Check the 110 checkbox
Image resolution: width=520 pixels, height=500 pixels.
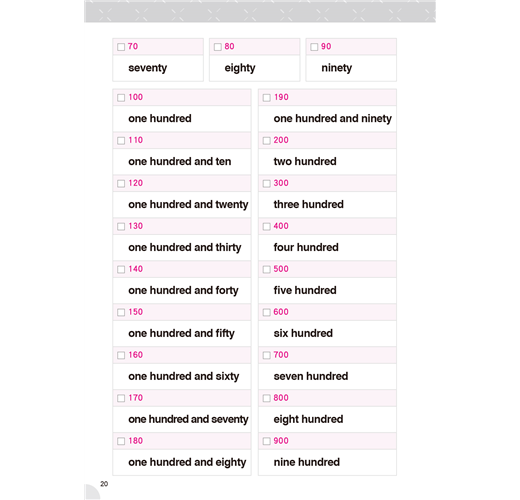click(121, 141)
